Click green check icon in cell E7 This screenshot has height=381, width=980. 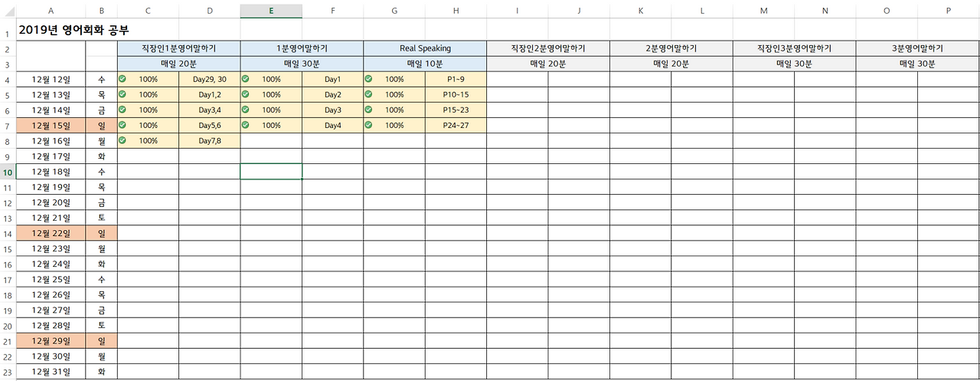point(245,125)
